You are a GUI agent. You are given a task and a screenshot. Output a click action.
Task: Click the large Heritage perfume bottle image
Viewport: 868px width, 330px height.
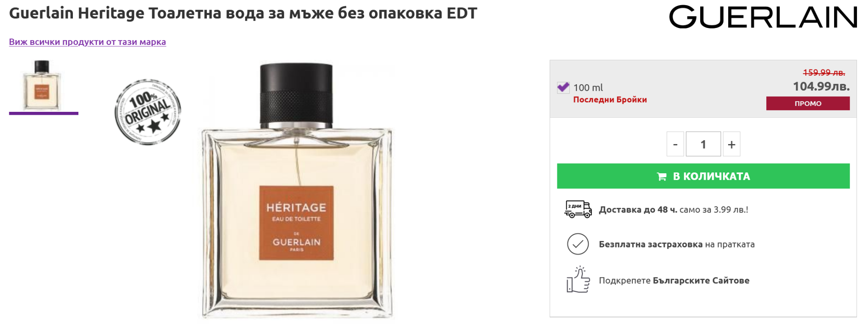click(x=297, y=191)
